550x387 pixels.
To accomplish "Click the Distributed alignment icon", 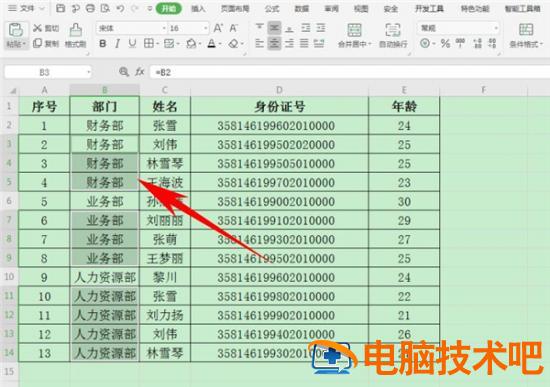I will point(319,44).
